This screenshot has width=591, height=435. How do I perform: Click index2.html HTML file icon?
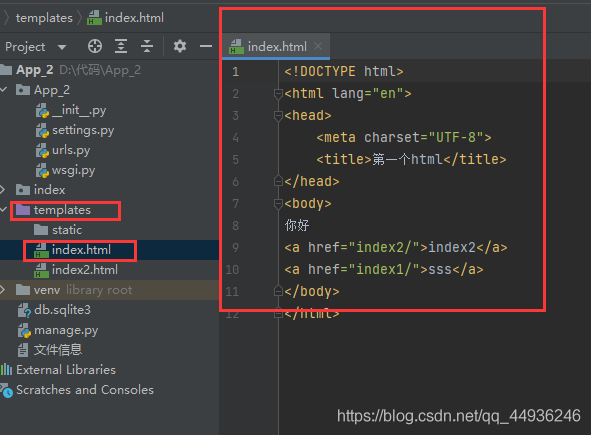pyautogui.click(x=41, y=270)
